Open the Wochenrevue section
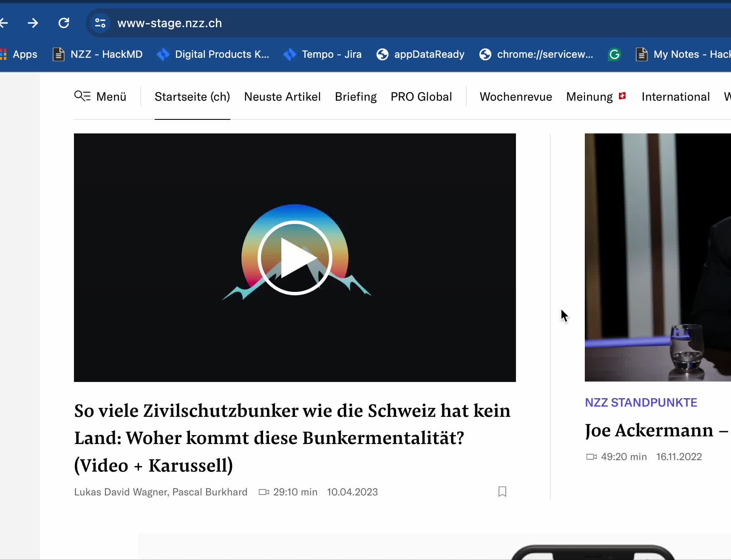This screenshot has height=560, width=731. [x=516, y=97]
